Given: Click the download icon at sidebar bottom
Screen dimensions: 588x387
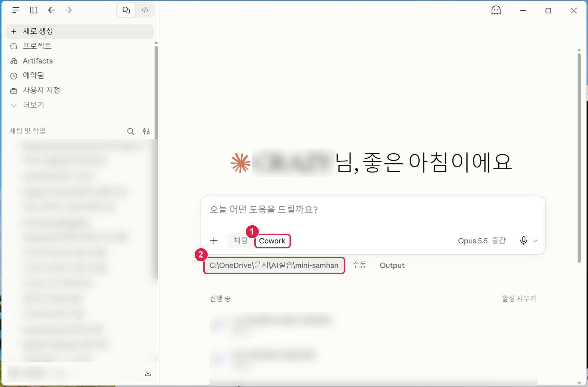Looking at the screenshot, I should [x=148, y=373].
